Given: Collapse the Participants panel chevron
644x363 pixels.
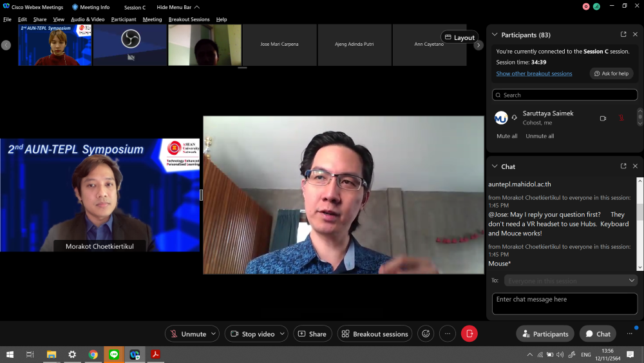Looking at the screenshot, I should point(495,35).
